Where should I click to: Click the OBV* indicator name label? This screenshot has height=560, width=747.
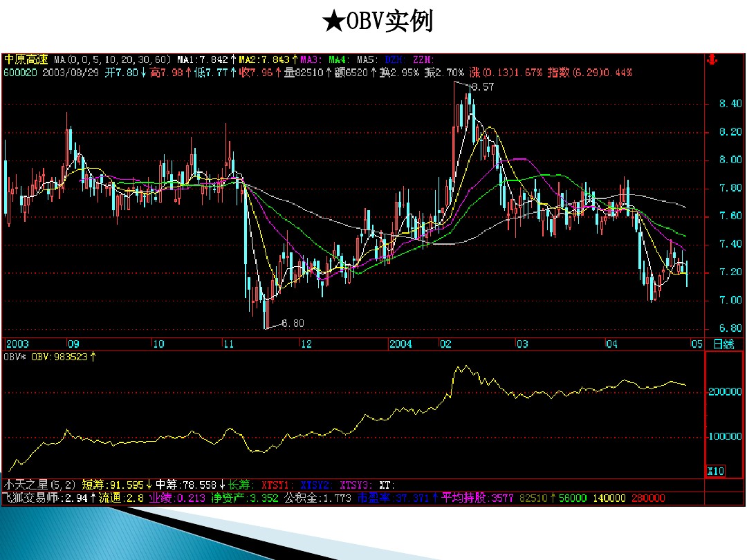pos(16,357)
